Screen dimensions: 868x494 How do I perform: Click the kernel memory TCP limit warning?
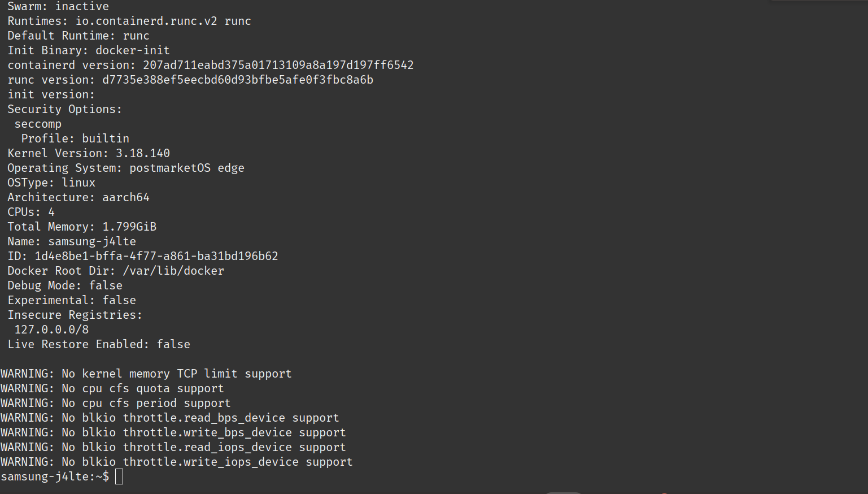coord(146,374)
